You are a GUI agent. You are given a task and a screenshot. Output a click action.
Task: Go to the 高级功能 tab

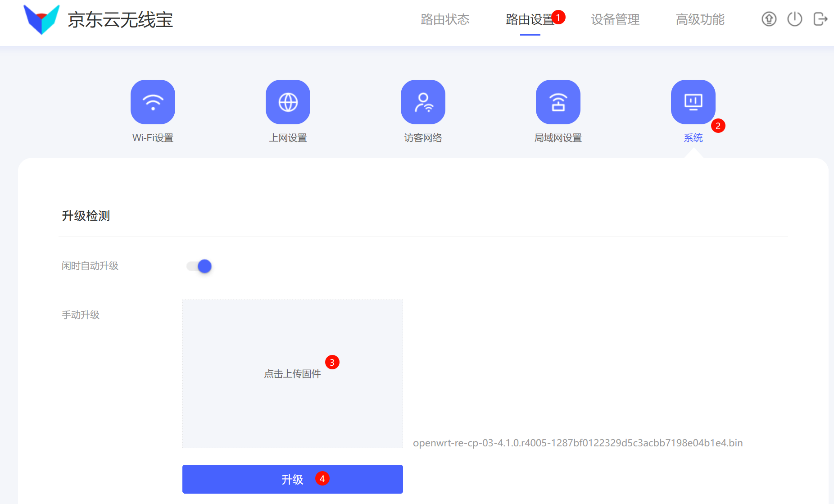point(700,19)
